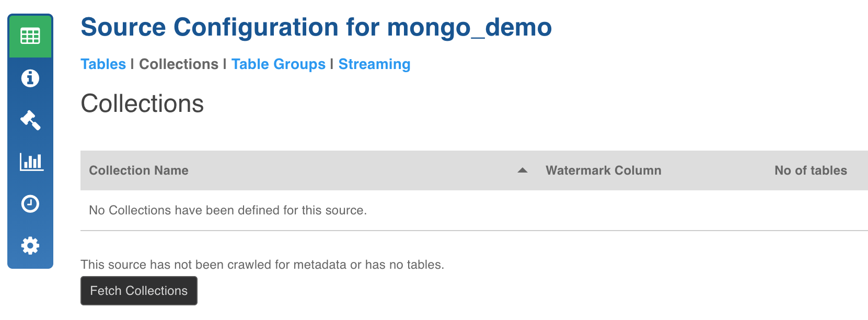Open the Table Groups link
868x320 pixels.
coord(279,64)
